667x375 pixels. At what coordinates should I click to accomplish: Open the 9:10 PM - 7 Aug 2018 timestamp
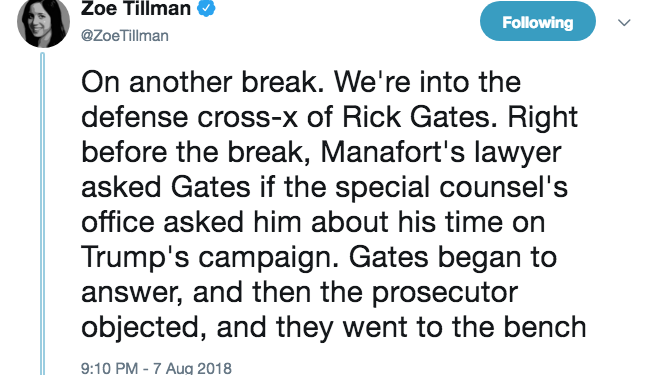click(156, 367)
